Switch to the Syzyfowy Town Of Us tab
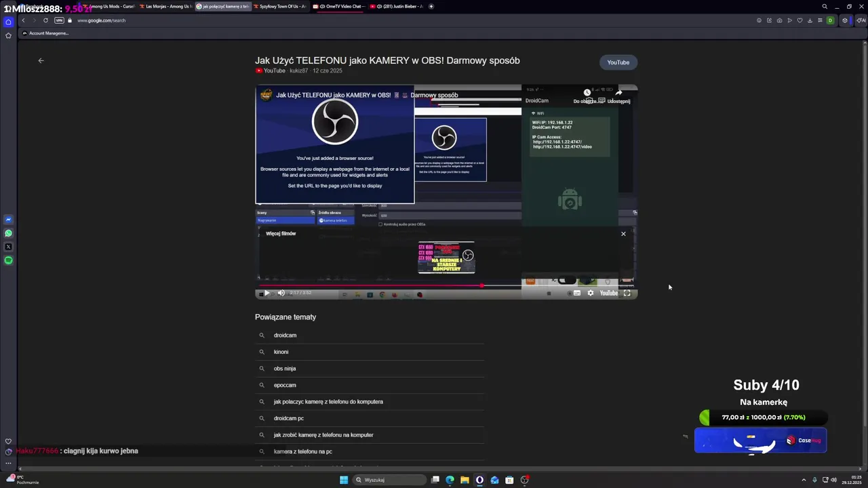The image size is (868, 488). click(280, 6)
